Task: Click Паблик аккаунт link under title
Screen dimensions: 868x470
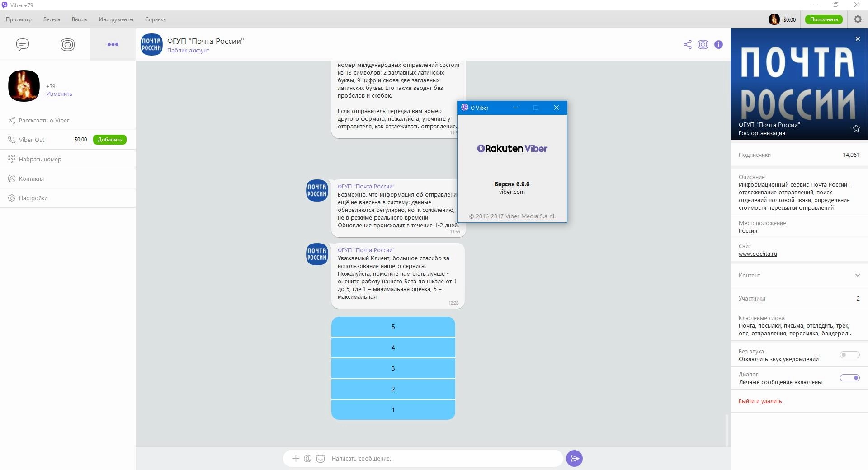Action: [x=188, y=51]
